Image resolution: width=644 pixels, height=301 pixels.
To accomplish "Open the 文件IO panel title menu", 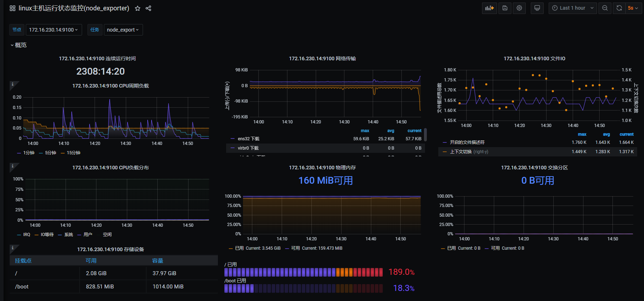I will 534,58.
